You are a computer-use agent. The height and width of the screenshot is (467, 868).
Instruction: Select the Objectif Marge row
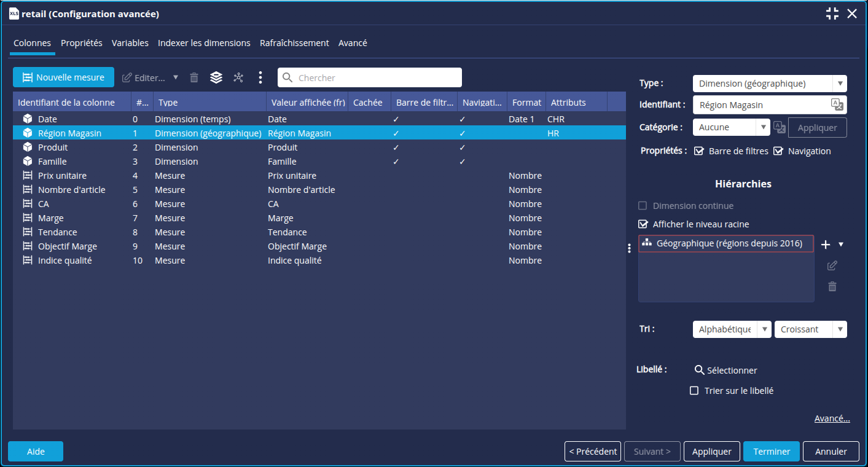(68, 246)
